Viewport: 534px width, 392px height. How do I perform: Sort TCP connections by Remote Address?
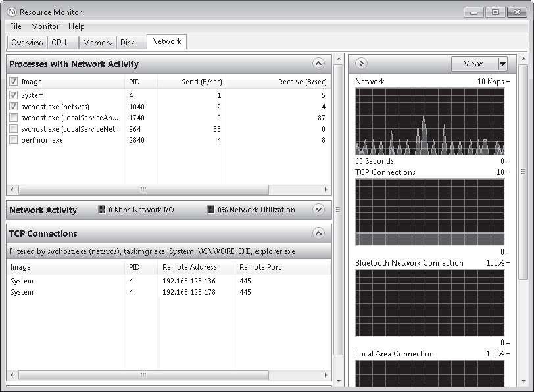tap(189, 268)
